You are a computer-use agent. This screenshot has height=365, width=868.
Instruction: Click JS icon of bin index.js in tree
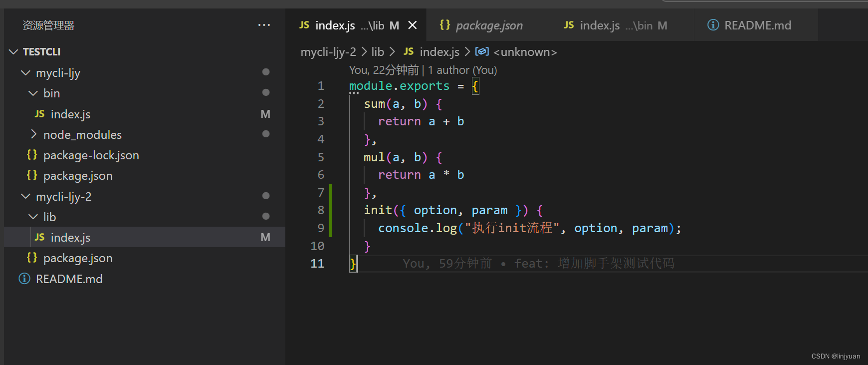coord(40,114)
